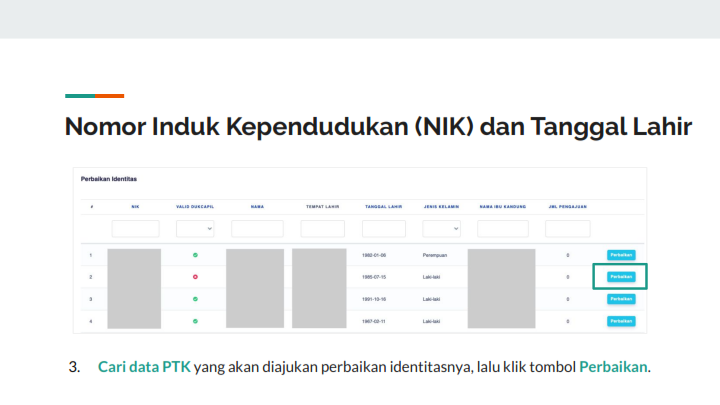Click the Jml Pengajuan value 0 in row 1
The width and height of the screenshot is (720, 405).
(568, 255)
